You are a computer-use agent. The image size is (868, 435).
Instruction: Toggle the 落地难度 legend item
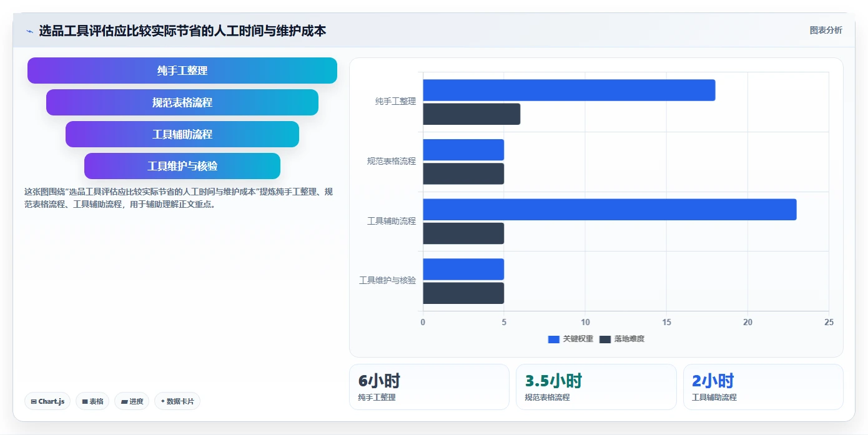tap(622, 339)
